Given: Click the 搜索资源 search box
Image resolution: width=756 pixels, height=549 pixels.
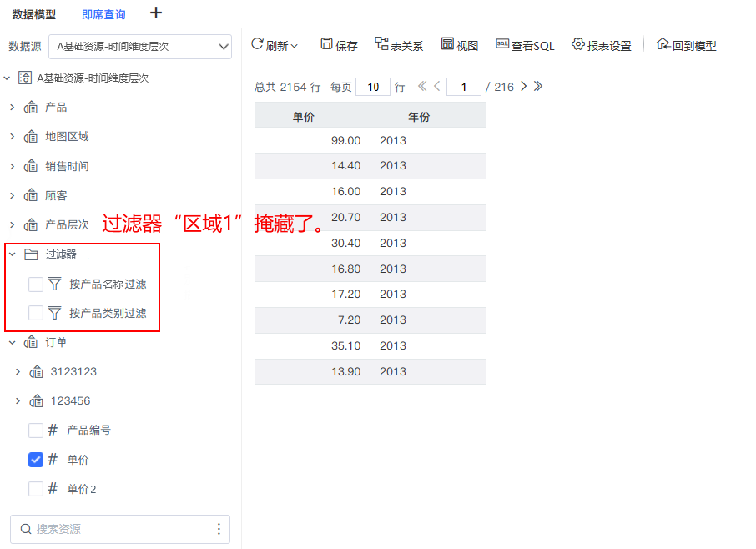Looking at the screenshot, I should point(120,529).
